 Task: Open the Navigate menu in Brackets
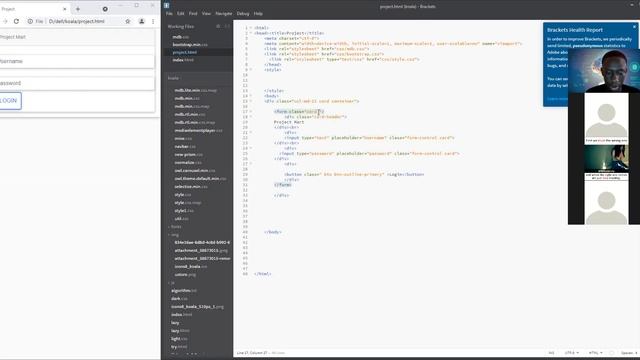[224, 14]
